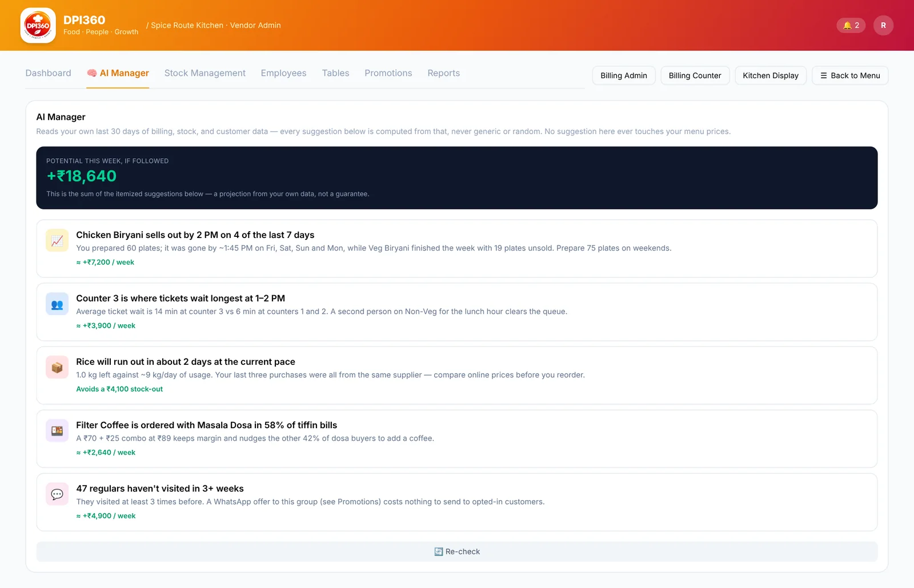Click the chat bubble icon beside regulars suggestion
The image size is (914, 588).
(57, 494)
